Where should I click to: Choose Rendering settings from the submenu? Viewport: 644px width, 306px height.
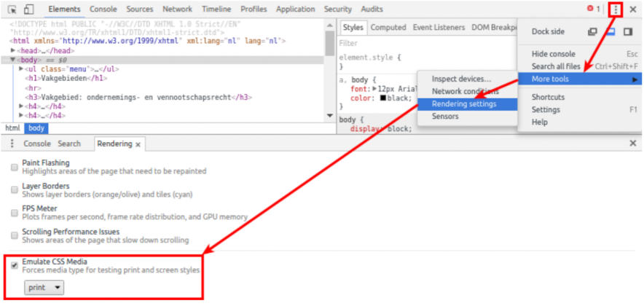pyautogui.click(x=463, y=104)
